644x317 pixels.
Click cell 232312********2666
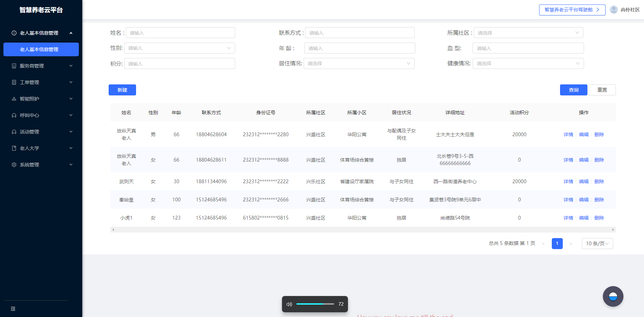266,200
